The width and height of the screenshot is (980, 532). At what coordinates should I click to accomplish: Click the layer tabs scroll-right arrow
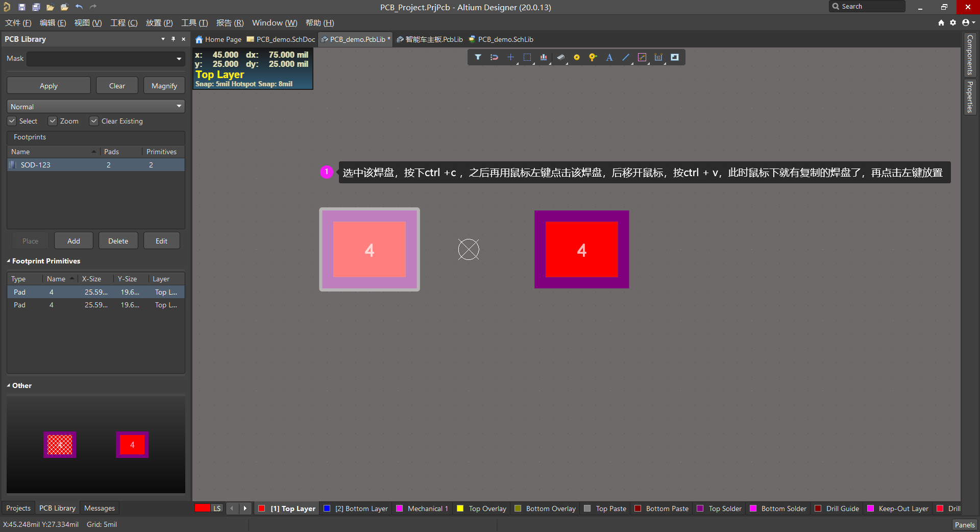pos(245,509)
